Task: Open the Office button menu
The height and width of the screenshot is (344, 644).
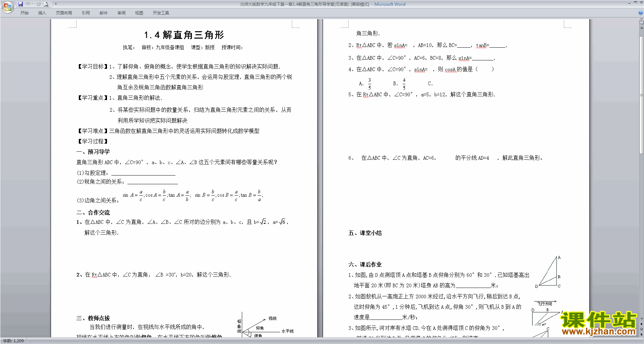Action: (x=7, y=7)
